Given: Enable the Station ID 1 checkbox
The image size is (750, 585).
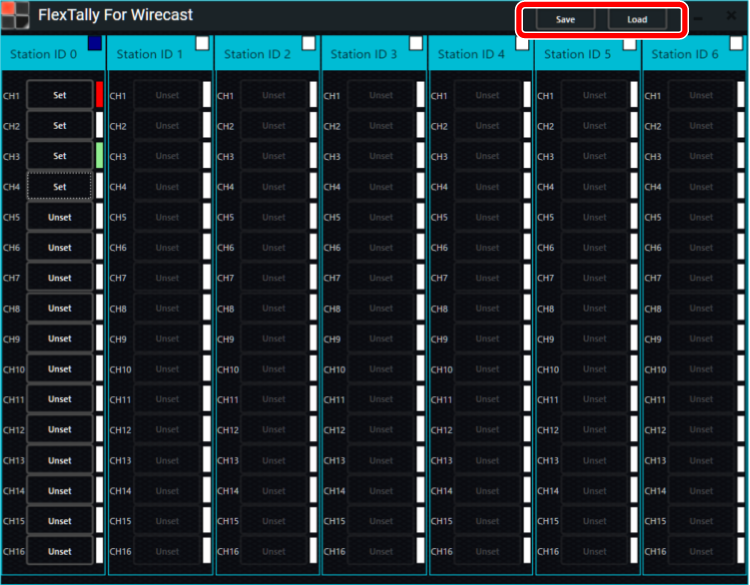Looking at the screenshot, I should [202, 43].
